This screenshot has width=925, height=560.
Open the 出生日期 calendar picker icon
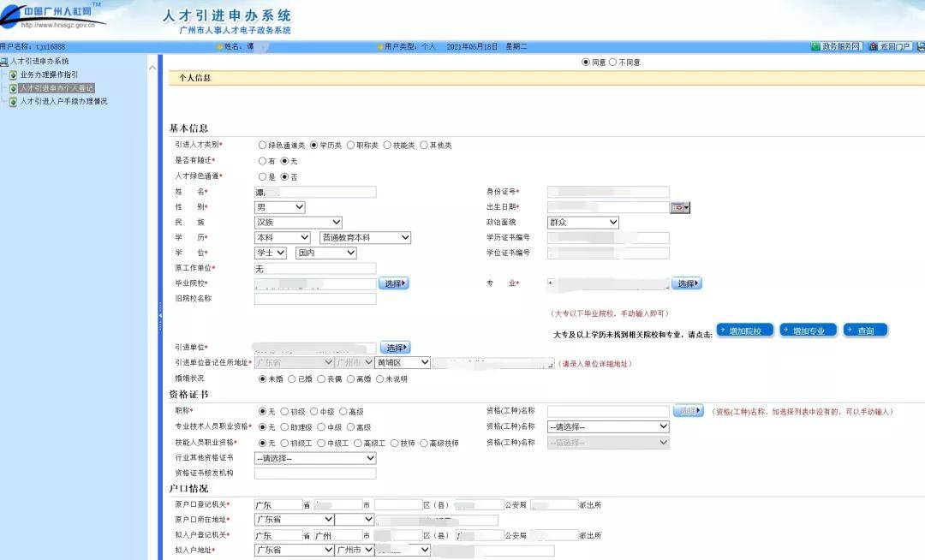(680, 207)
